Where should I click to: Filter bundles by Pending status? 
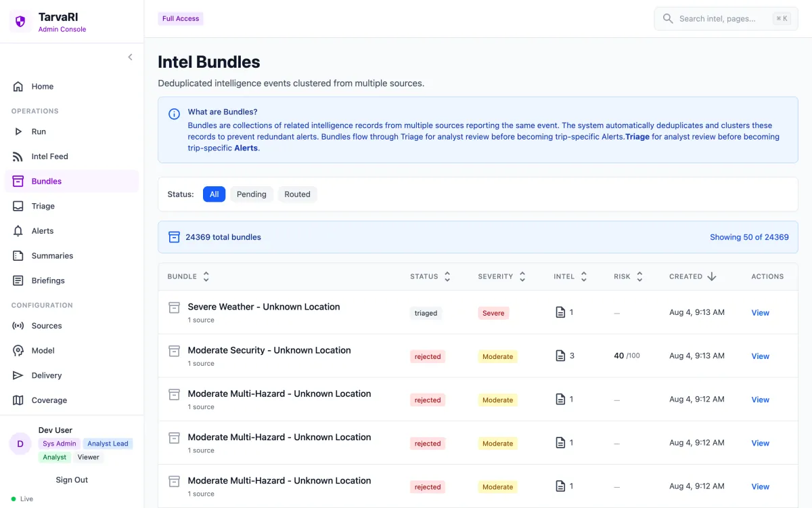(252, 194)
